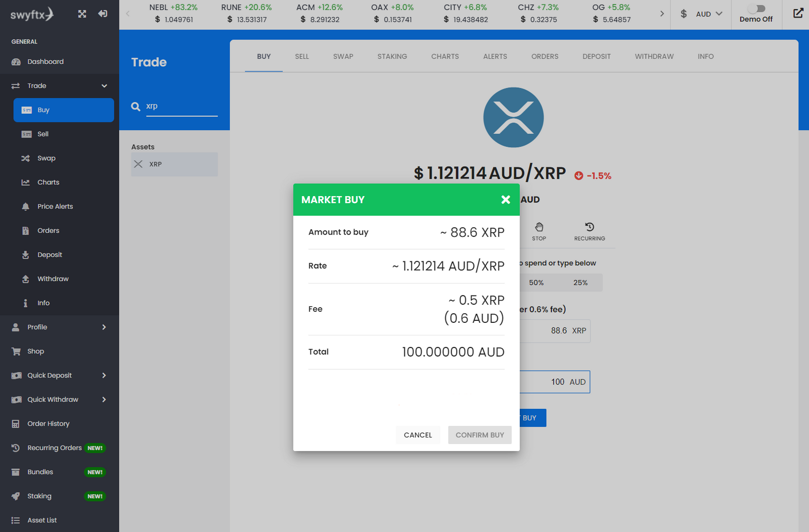Select the Recurring order type icon

coord(590,231)
